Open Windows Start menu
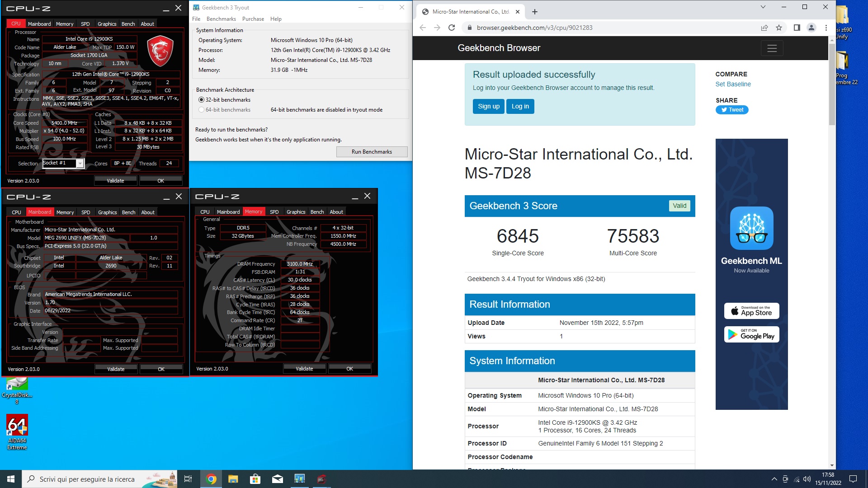 pyautogui.click(x=11, y=479)
